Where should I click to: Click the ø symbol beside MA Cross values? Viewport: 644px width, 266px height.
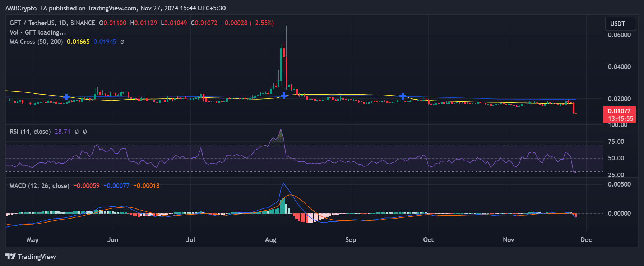click(122, 42)
